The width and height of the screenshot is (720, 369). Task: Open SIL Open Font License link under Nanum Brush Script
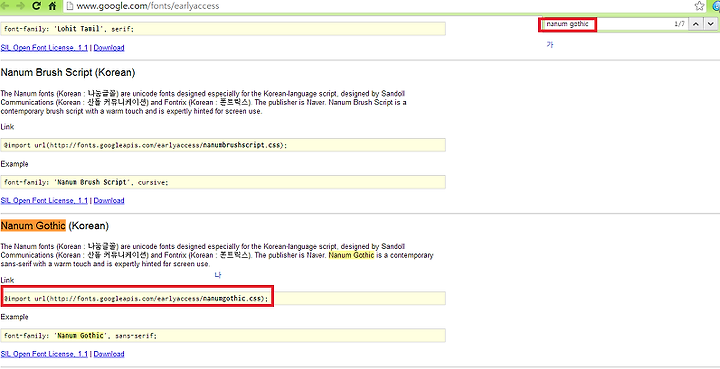44,201
